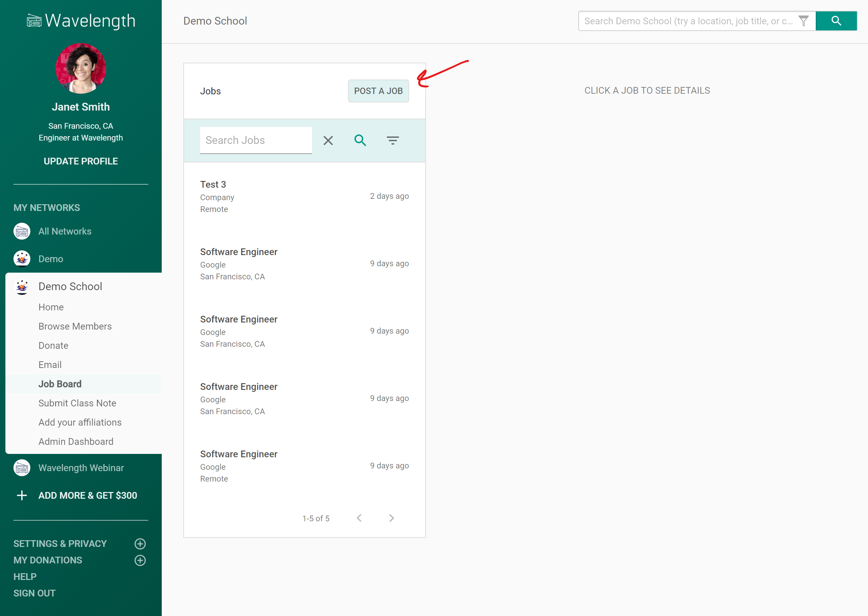Expand My Donations section

[140, 560]
